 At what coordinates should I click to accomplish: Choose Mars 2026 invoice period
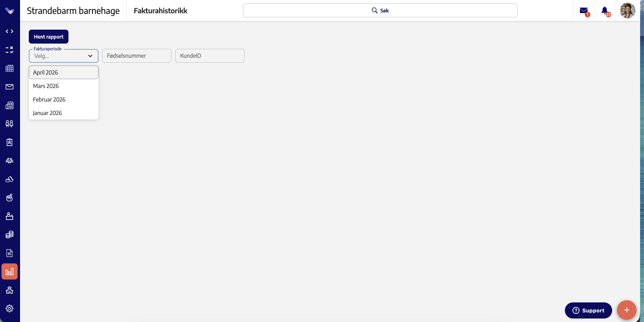pos(64,86)
